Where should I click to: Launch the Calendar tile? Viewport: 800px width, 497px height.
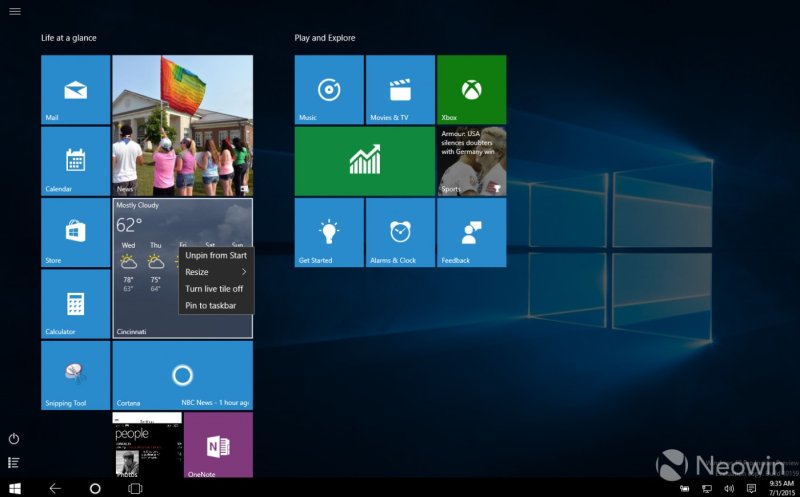point(76,161)
